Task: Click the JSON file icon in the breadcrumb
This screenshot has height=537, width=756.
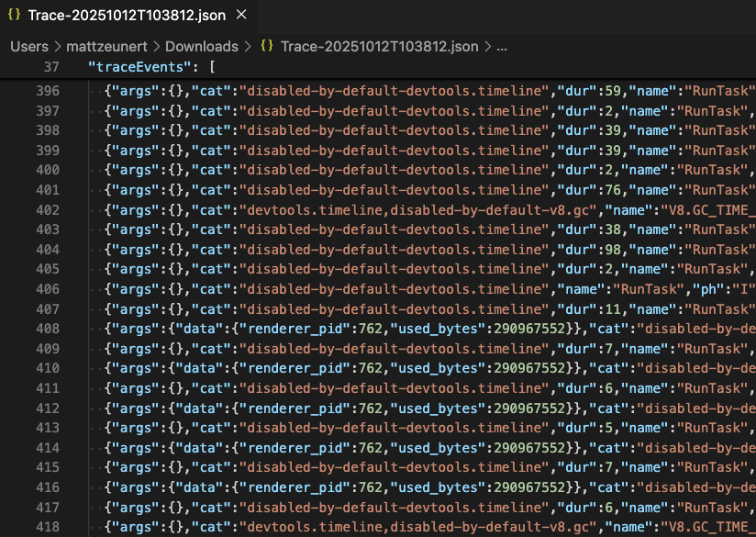Action: point(267,46)
